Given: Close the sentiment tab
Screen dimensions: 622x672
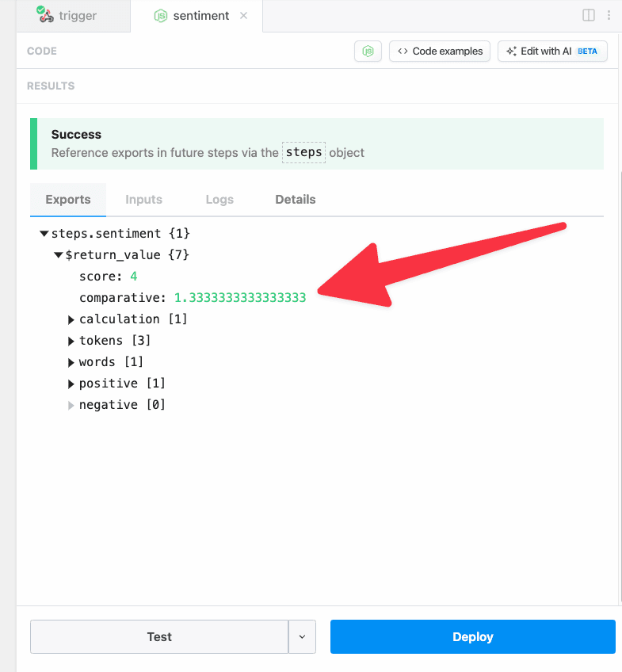Looking at the screenshot, I should pos(243,16).
